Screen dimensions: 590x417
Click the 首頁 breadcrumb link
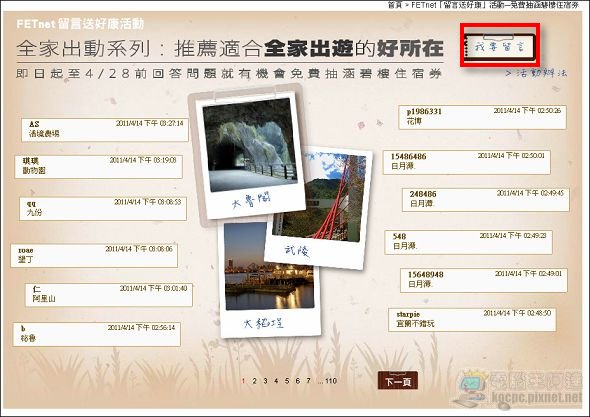[395, 5]
